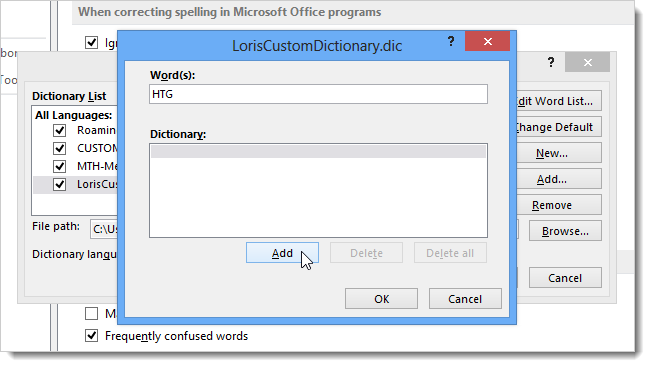The height and width of the screenshot is (367, 650).
Task: Close the LorisCustomDictionary.dic dialog
Action: point(488,41)
